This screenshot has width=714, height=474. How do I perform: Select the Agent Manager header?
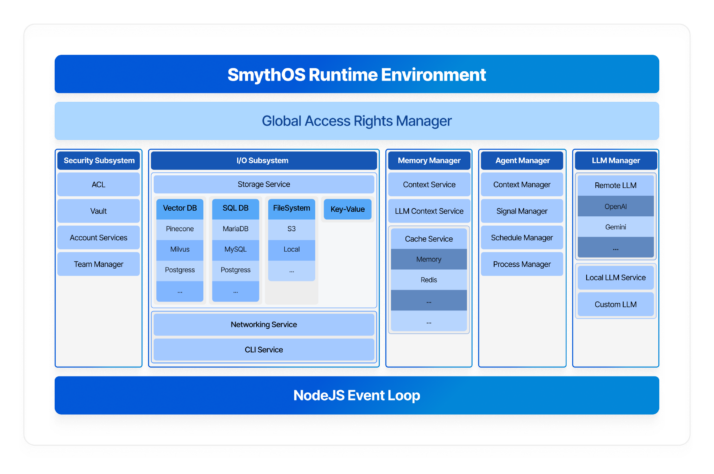pyautogui.click(x=522, y=160)
